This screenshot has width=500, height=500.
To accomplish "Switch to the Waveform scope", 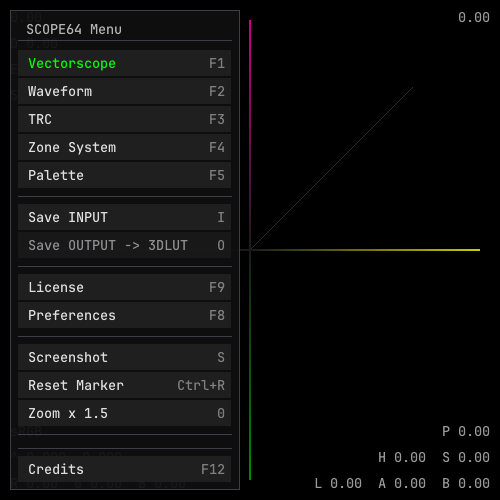I will click(124, 91).
